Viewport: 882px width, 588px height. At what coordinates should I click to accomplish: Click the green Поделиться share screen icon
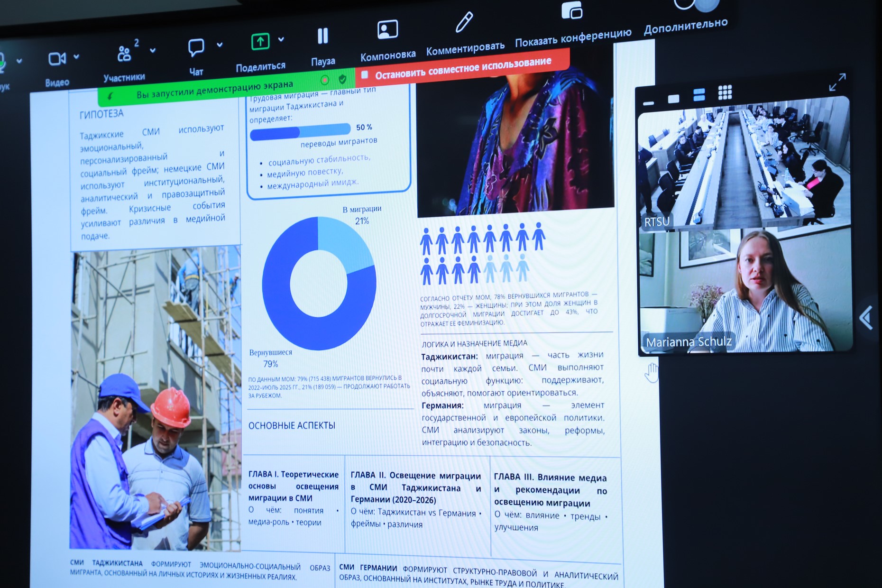tap(260, 42)
